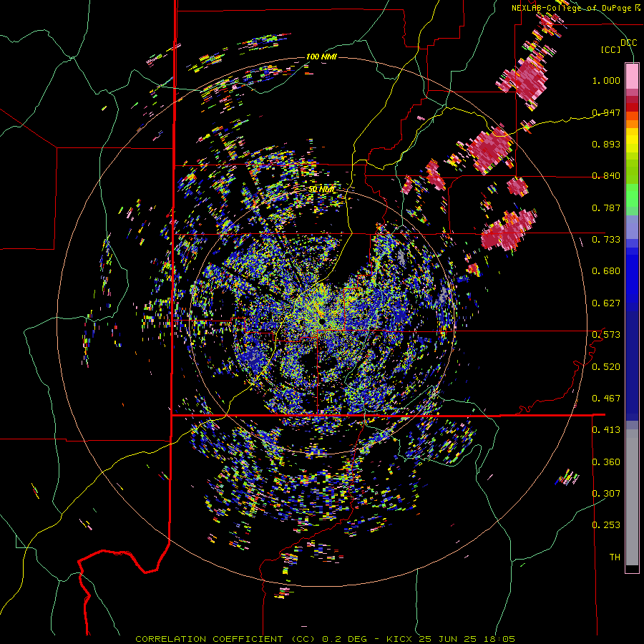The image size is (644, 644).
Task: Click the 0.520 scale value
Action: point(606,367)
